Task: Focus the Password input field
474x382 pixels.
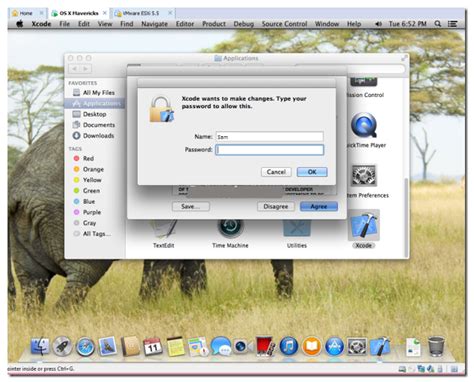Action: pos(269,150)
